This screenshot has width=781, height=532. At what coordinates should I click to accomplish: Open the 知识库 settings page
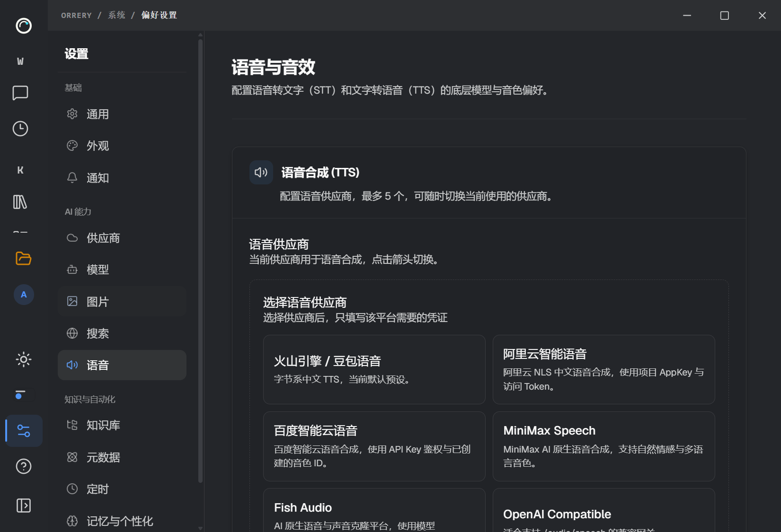click(x=122, y=425)
